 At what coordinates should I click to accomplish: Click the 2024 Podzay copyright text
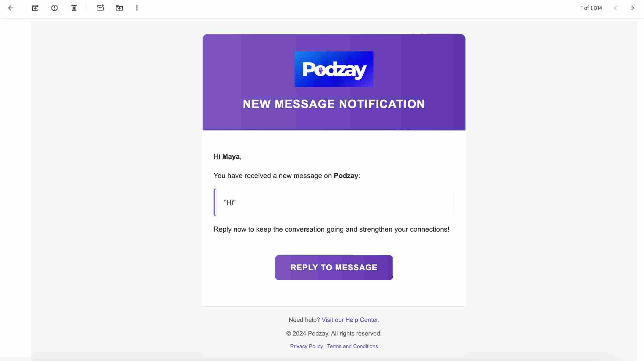point(334,333)
